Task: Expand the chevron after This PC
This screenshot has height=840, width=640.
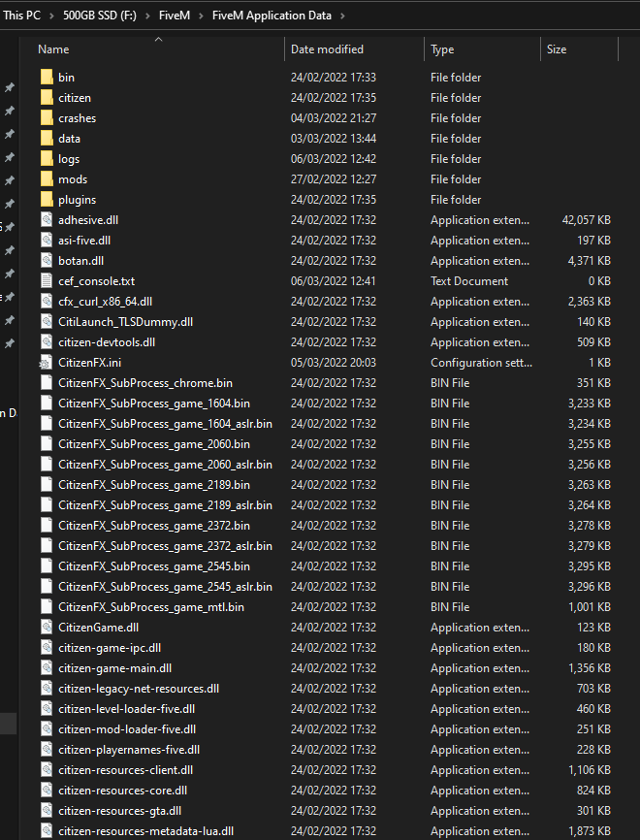Action: click(52, 16)
